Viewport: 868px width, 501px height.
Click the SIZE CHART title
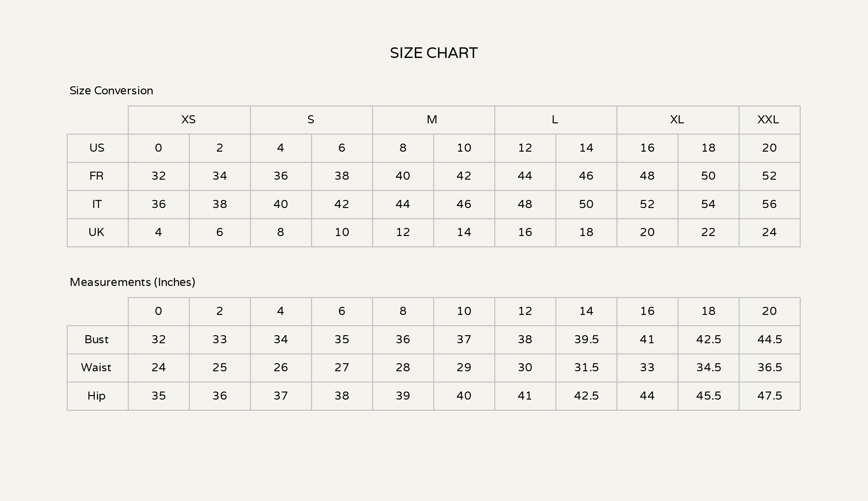(433, 53)
